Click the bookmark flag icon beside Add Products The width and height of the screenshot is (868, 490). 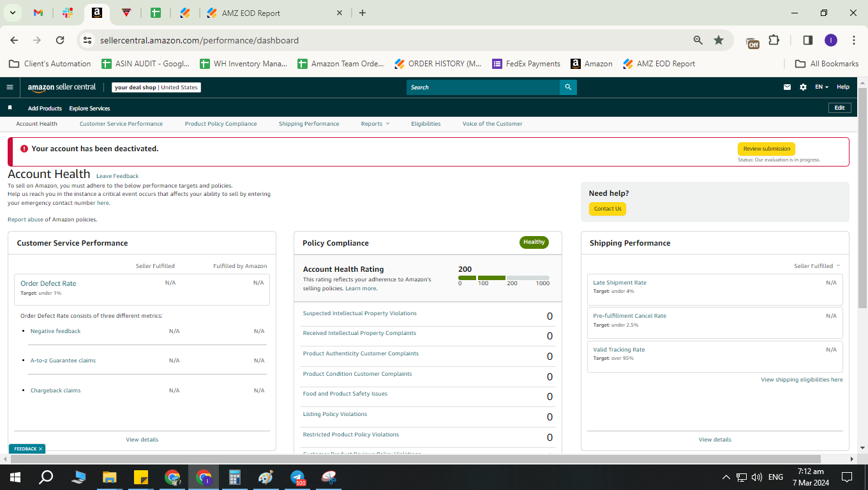tap(10, 108)
